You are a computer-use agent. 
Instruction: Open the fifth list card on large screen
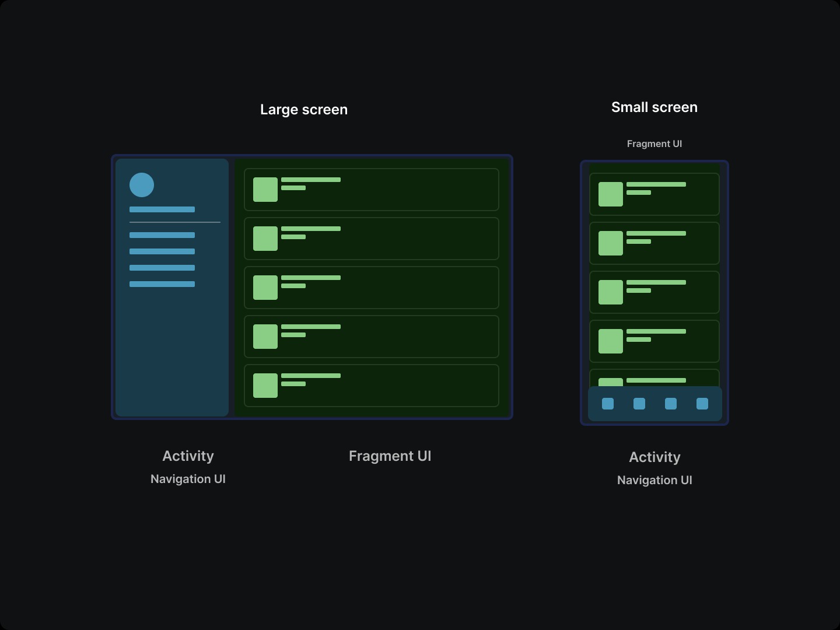pyautogui.click(x=372, y=386)
